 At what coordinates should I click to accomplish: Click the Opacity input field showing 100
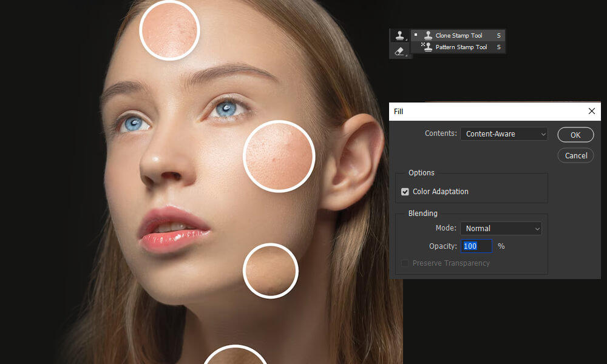477,246
